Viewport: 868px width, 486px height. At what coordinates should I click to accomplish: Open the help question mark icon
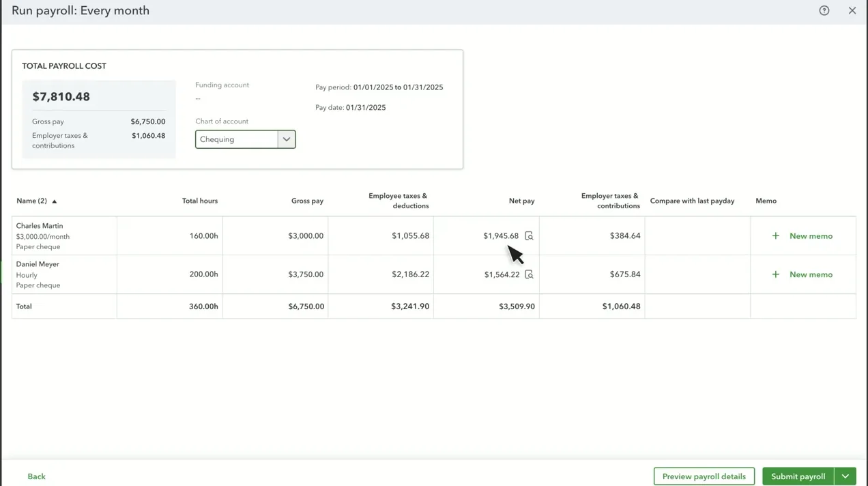pos(824,10)
